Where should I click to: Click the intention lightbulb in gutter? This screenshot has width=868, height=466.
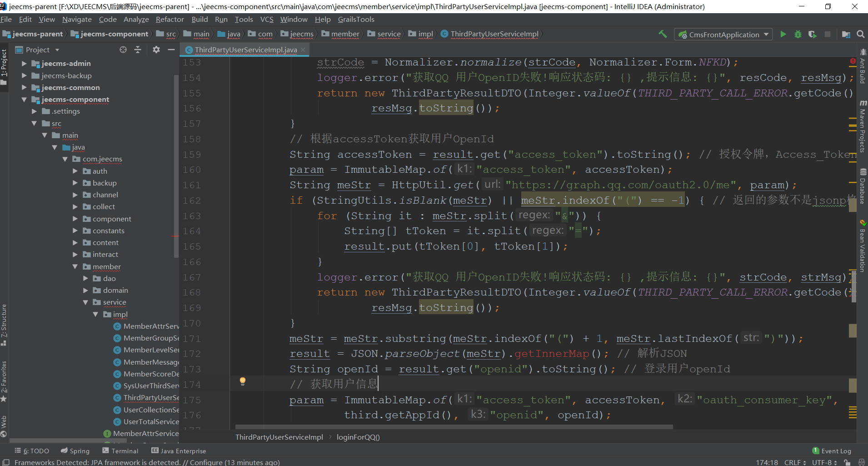tap(243, 381)
